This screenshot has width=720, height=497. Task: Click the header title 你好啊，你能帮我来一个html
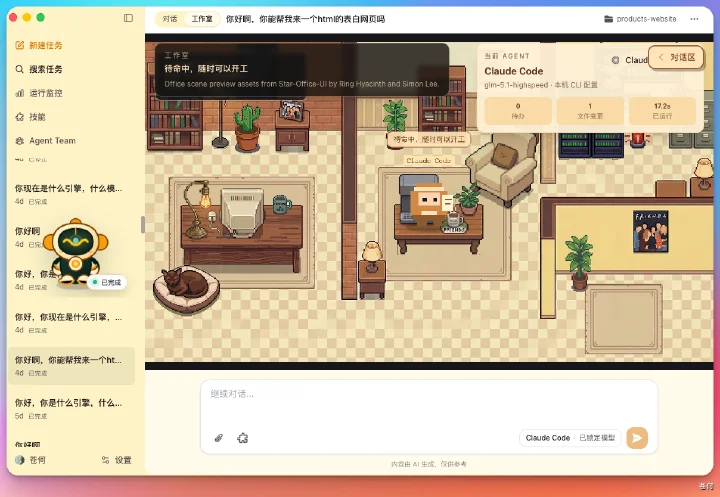pos(305,19)
